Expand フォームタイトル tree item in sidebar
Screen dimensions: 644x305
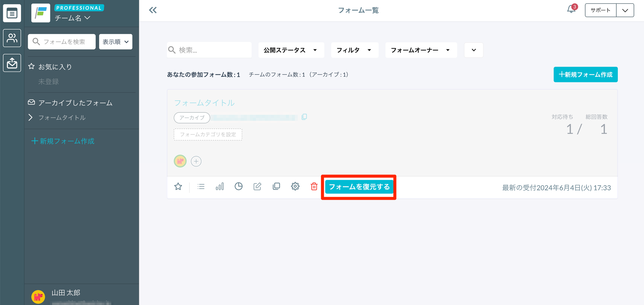click(x=31, y=117)
